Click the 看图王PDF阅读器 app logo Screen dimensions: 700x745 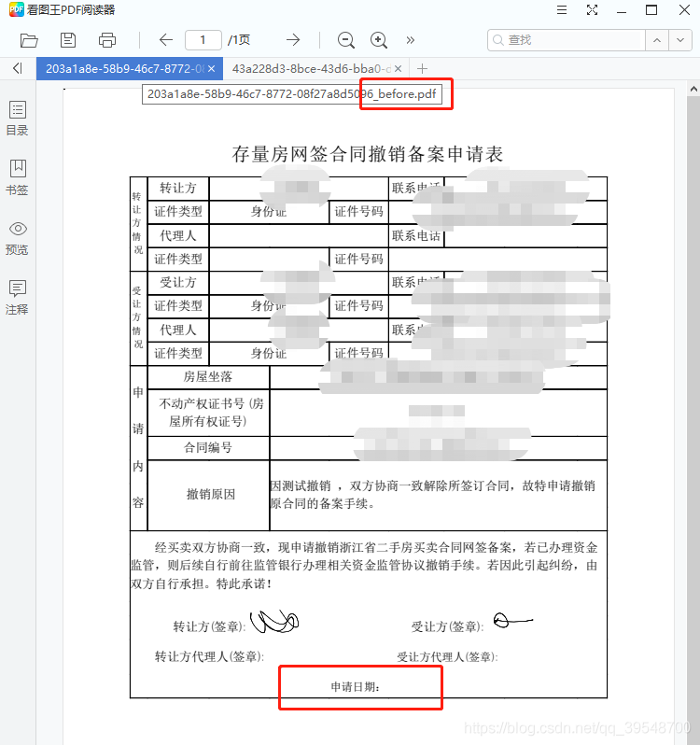point(16,9)
